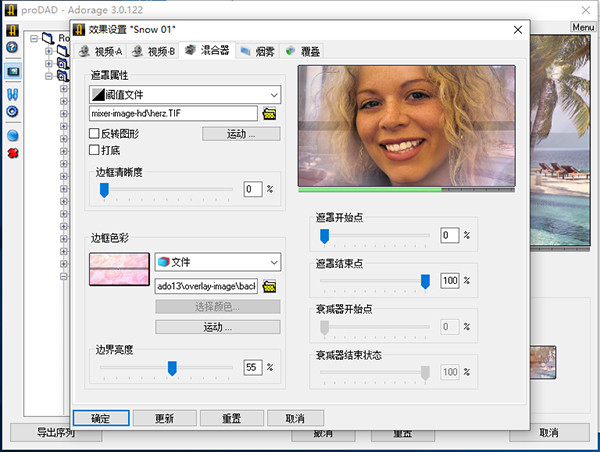This screenshot has height=452, width=600.
Task: Click the browse folder icon beside herz.TIF path
Action: click(268, 114)
